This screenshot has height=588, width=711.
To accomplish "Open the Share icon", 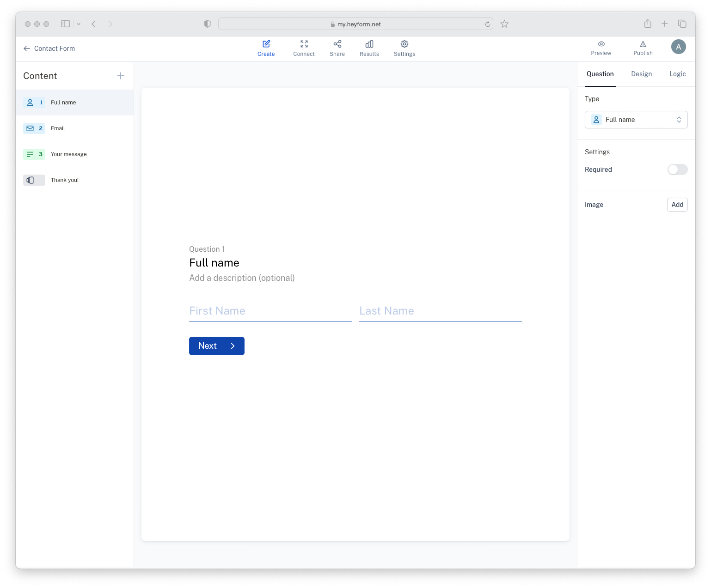I will click(x=337, y=44).
